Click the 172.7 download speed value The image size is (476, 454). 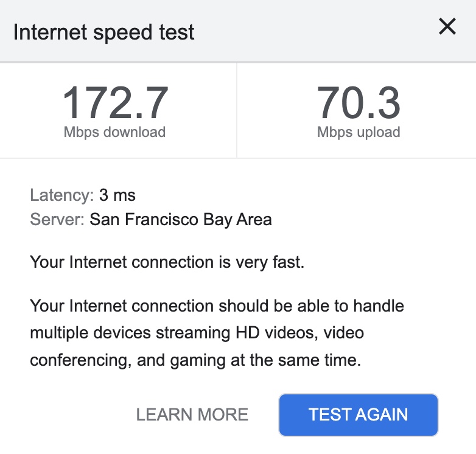pos(115,103)
